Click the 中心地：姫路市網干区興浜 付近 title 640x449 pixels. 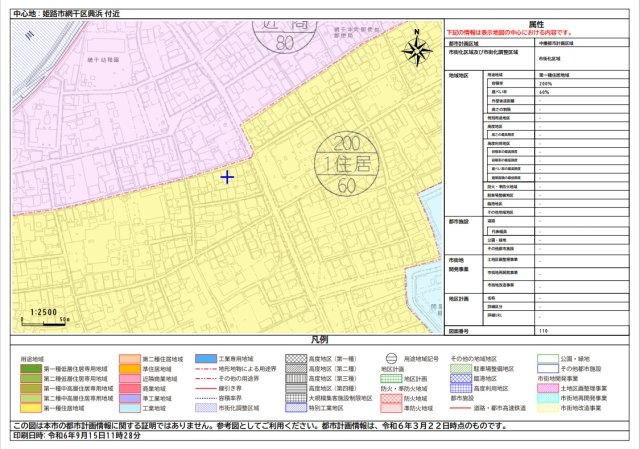(67, 14)
